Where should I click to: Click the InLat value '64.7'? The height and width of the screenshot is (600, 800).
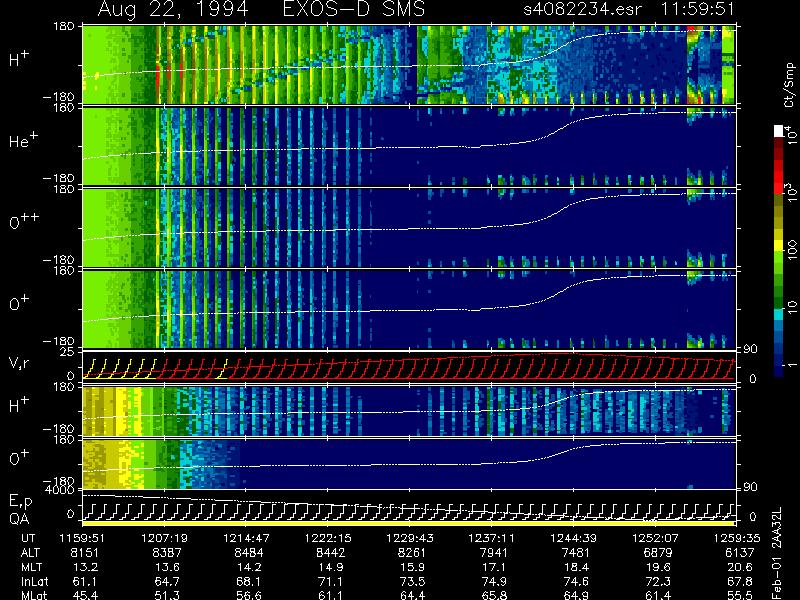pos(168,581)
